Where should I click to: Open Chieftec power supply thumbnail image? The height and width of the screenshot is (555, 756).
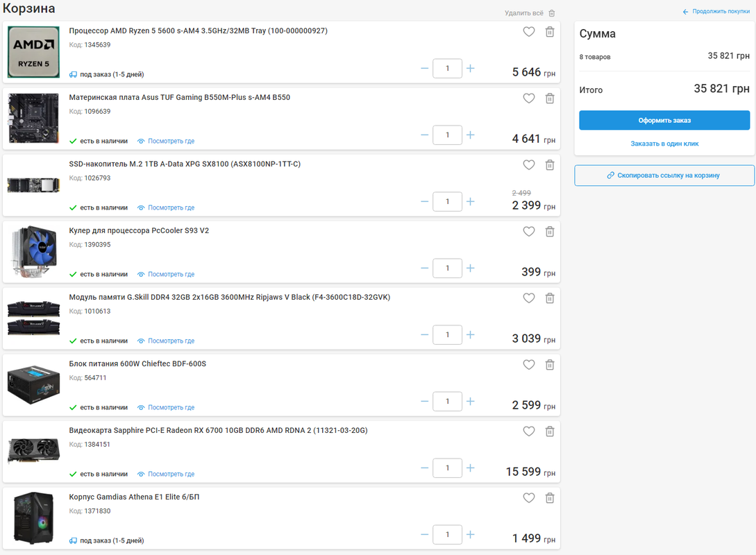(34, 384)
